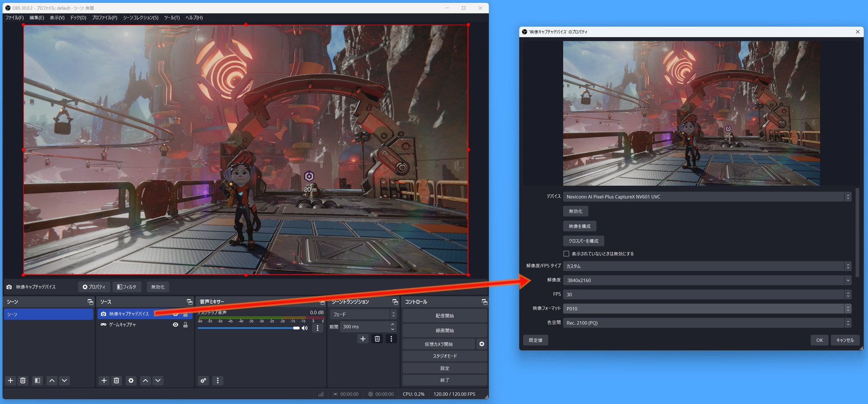
Task: Open the FPS 30 dropdown
Action: pyautogui.click(x=708, y=294)
